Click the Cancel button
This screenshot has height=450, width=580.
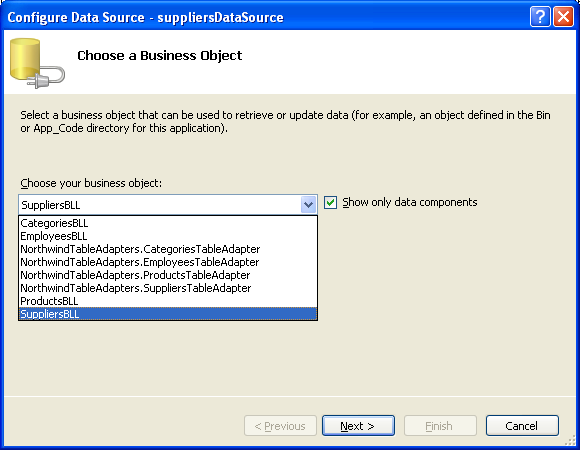coord(522,426)
